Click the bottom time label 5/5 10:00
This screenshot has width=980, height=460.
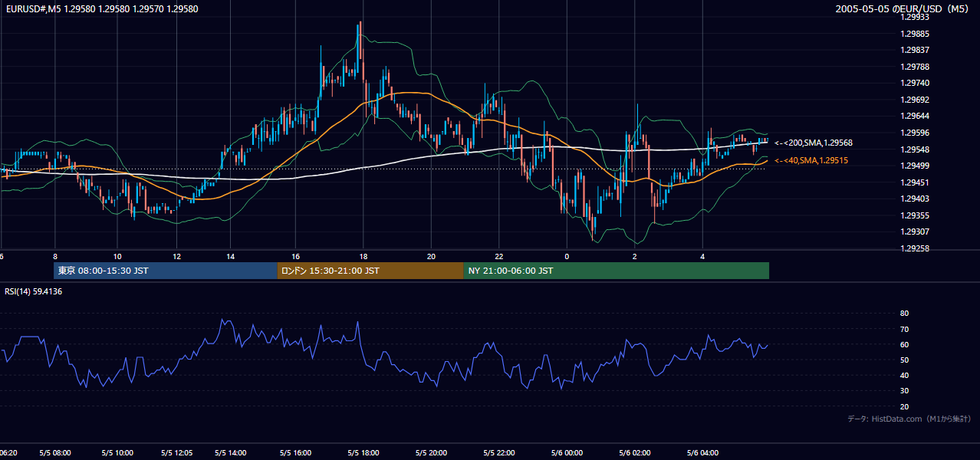117,453
